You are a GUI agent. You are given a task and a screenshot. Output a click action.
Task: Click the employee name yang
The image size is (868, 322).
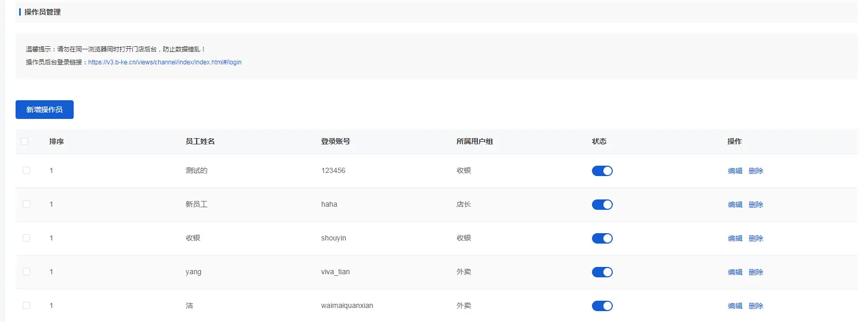[x=194, y=272]
